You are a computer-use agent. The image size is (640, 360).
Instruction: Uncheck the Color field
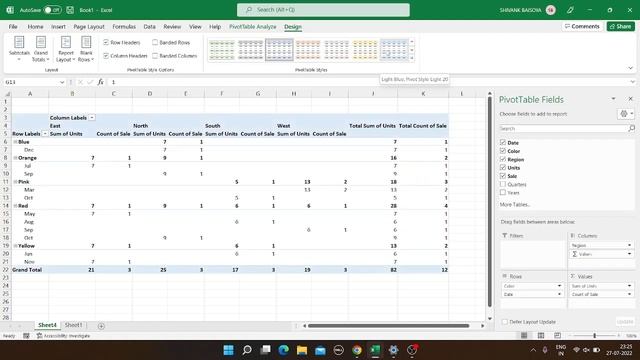pos(503,151)
